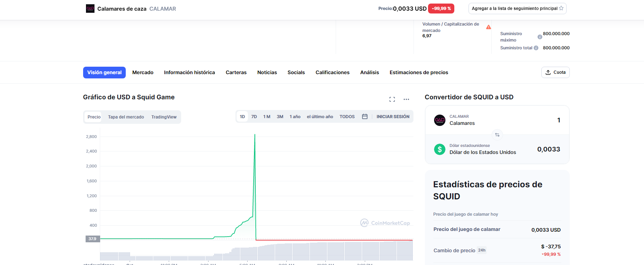Viewport: 644px width, 265px height.
Task: Select the 1D time range
Action: 242,116
